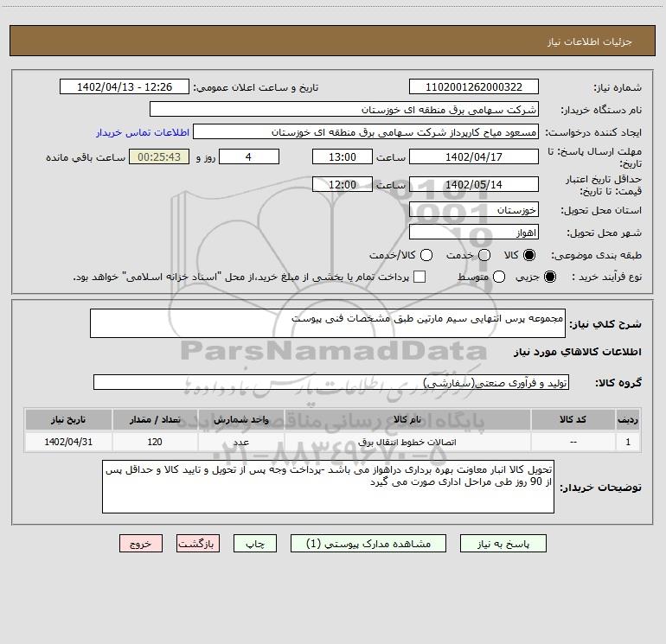Select the کالا/خدمت radio option

pyautogui.click(x=426, y=255)
